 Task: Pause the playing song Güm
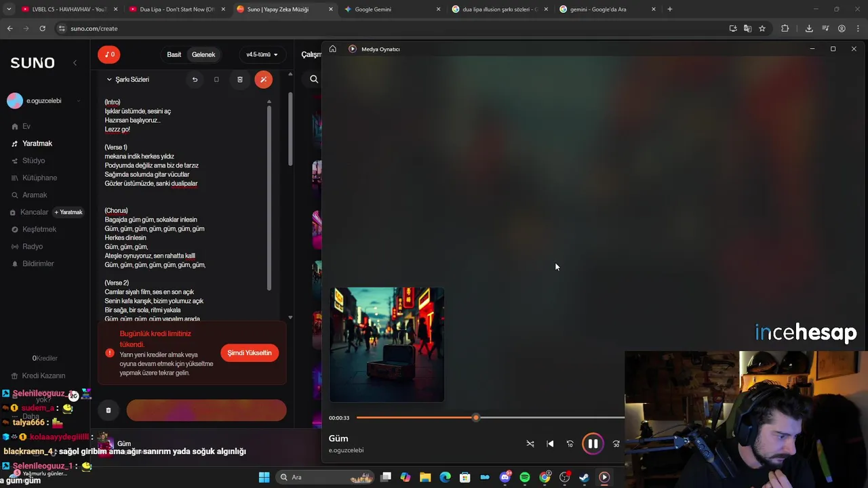click(x=593, y=444)
